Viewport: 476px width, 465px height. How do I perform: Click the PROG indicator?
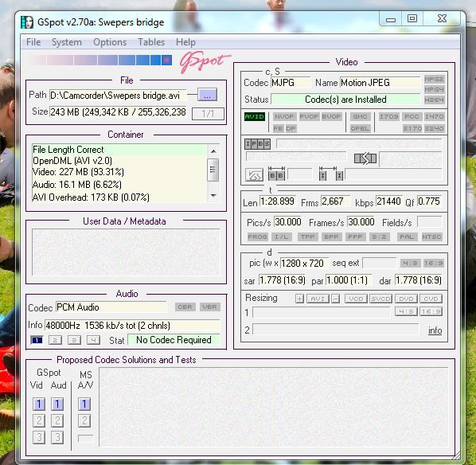[x=257, y=236]
